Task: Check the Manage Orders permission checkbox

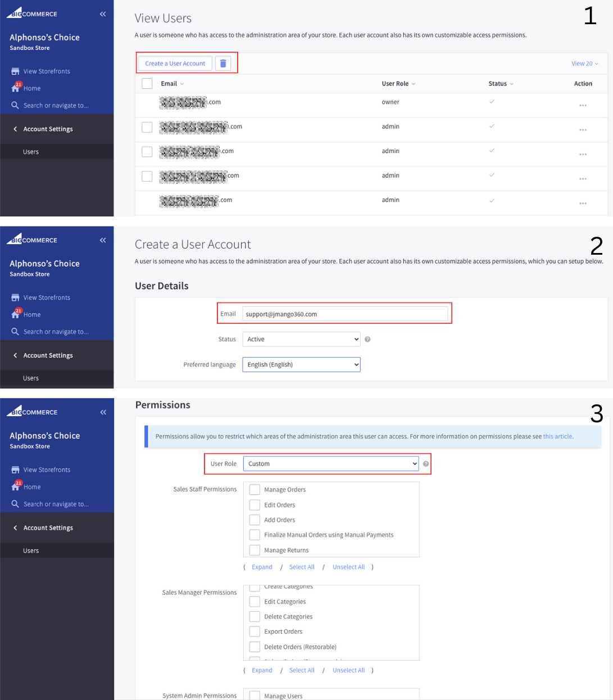Action: (x=255, y=490)
